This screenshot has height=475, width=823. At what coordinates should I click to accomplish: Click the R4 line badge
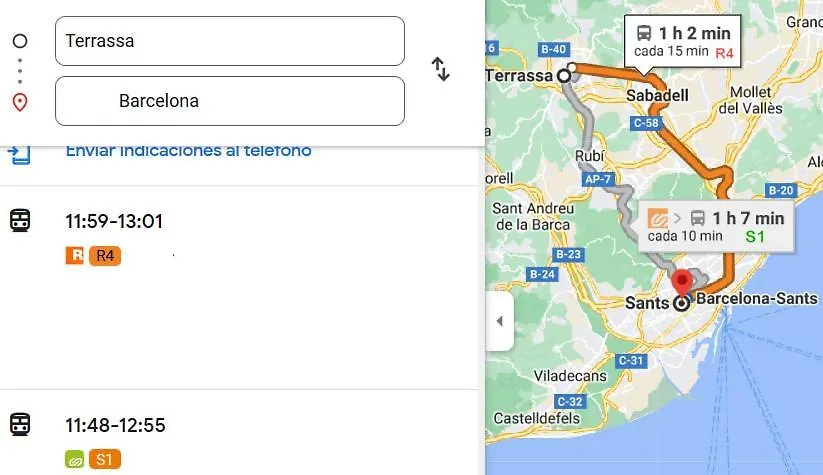(x=105, y=256)
